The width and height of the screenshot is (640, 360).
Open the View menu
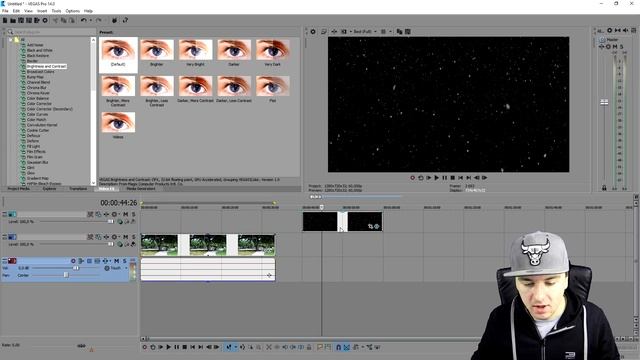pos(28,11)
